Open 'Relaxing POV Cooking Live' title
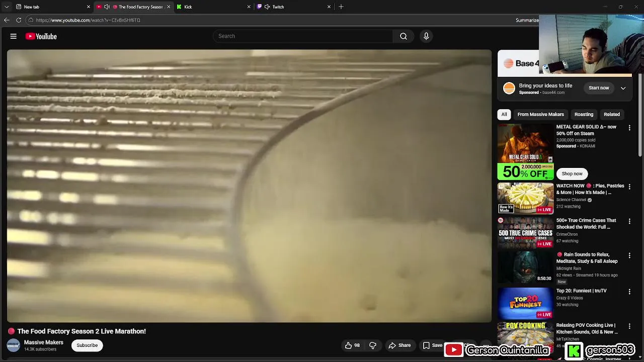Viewport: 644px width, 362px height. pyautogui.click(x=587, y=328)
